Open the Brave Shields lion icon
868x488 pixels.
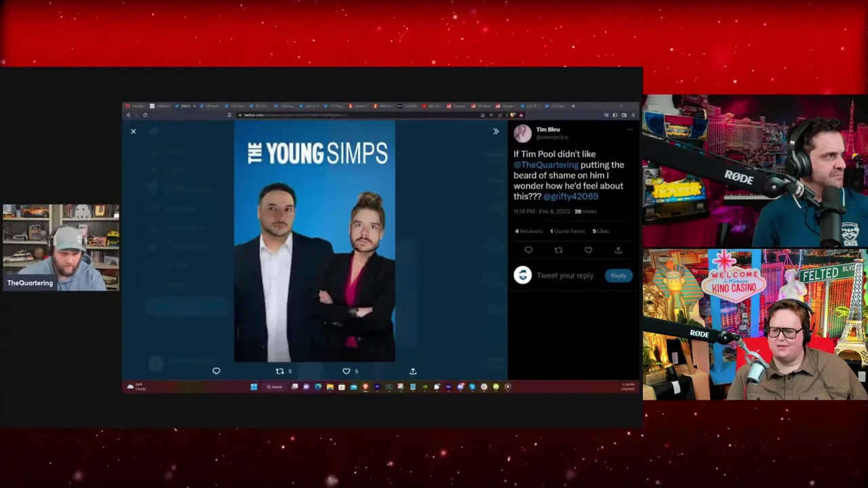click(x=512, y=115)
